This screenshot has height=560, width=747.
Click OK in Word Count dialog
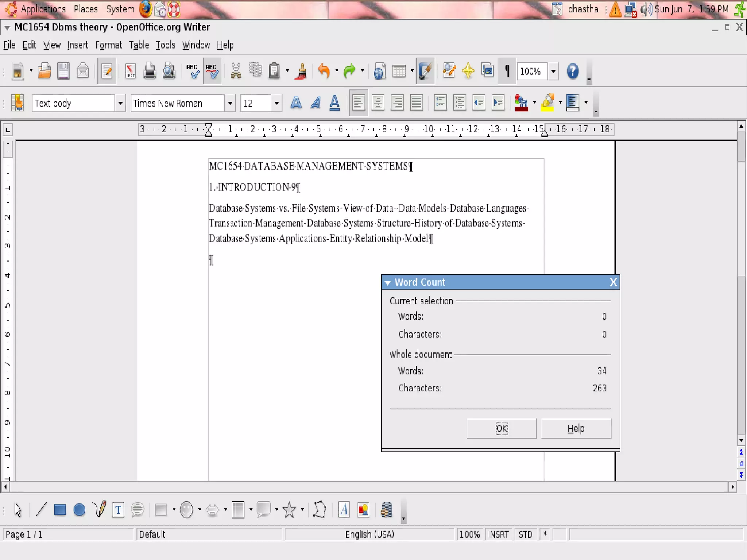[x=502, y=428]
